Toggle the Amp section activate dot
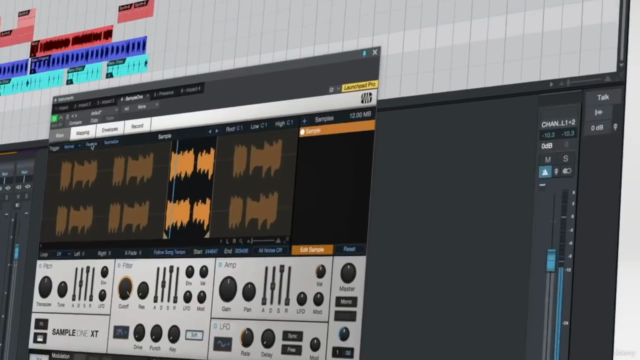640x360 pixels. pyautogui.click(x=220, y=265)
